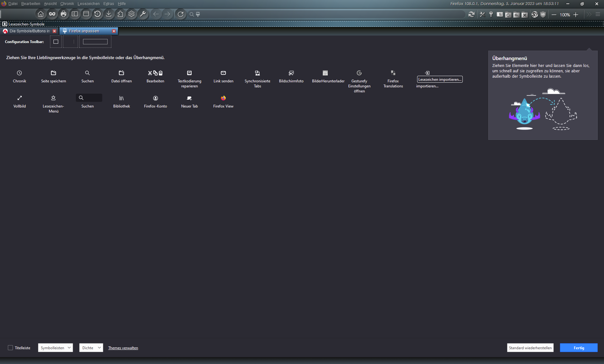The width and height of the screenshot is (604, 364).
Task: Enable the Titelleiste checkbox
Action: tap(10, 348)
